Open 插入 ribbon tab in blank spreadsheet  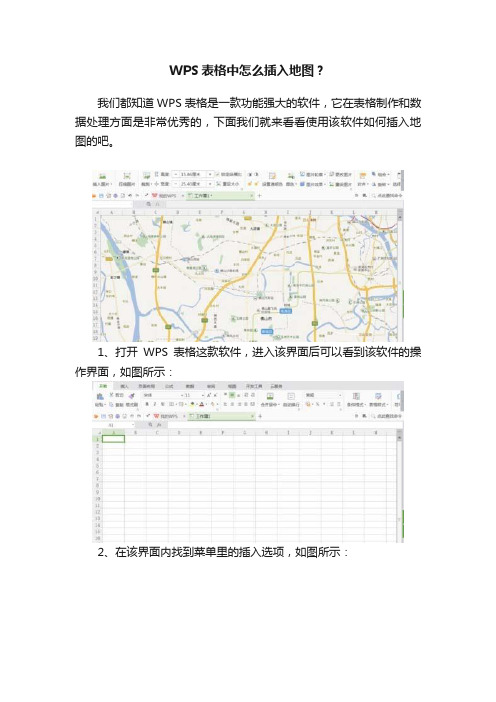click(124, 386)
